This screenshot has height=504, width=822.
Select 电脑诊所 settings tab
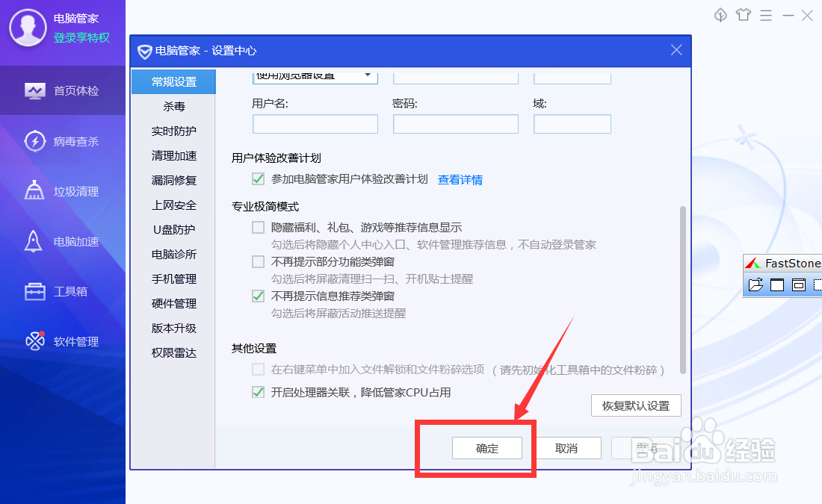(173, 254)
